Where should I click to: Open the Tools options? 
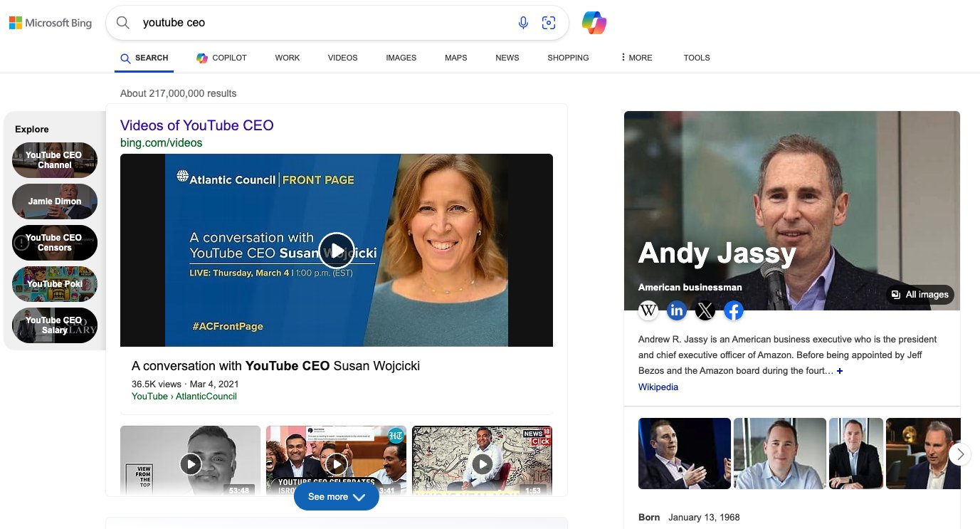[x=697, y=58]
